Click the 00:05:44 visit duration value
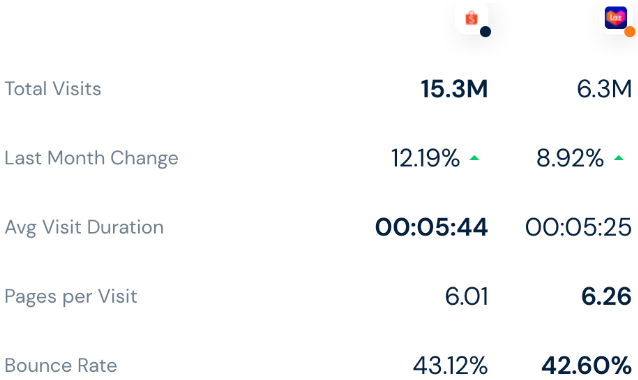 431,227
